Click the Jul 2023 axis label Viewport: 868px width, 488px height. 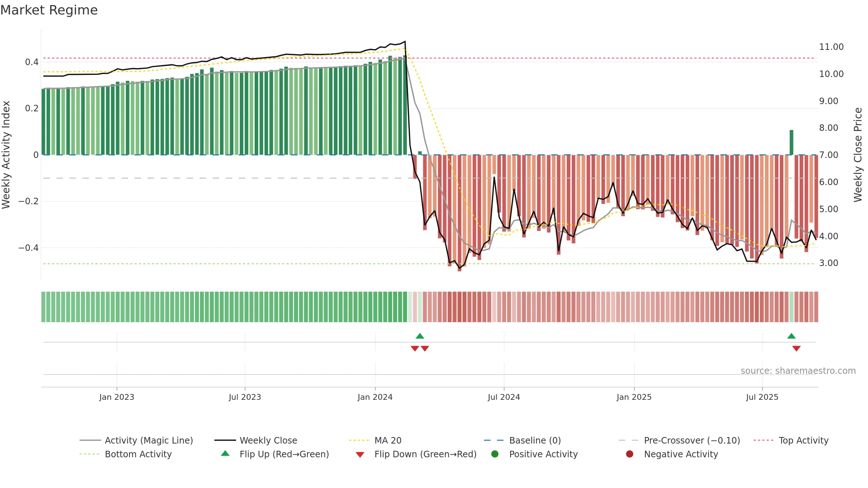tap(245, 397)
